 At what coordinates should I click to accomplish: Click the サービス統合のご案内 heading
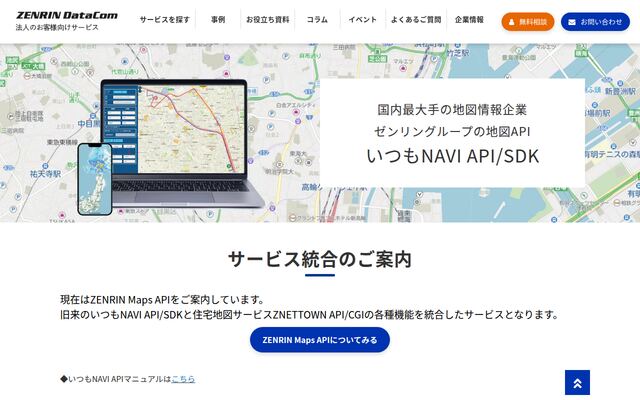point(320,259)
